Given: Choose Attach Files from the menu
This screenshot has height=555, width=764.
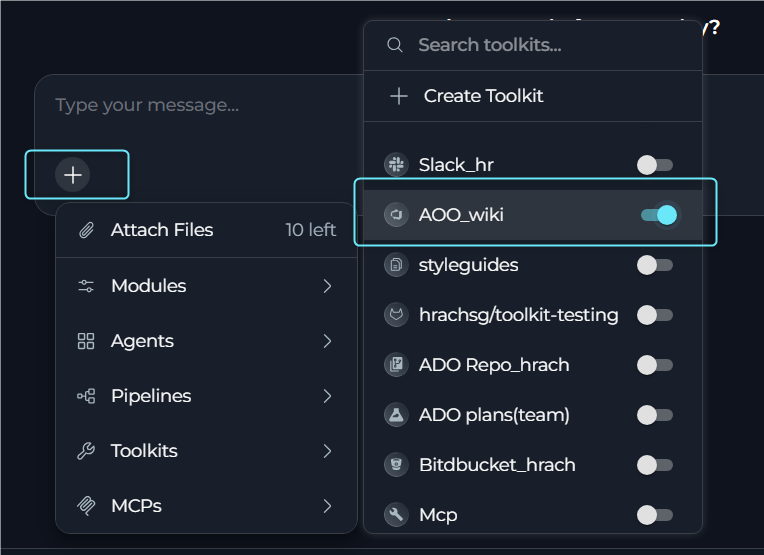Looking at the screenshot, I should coord(207,230).
